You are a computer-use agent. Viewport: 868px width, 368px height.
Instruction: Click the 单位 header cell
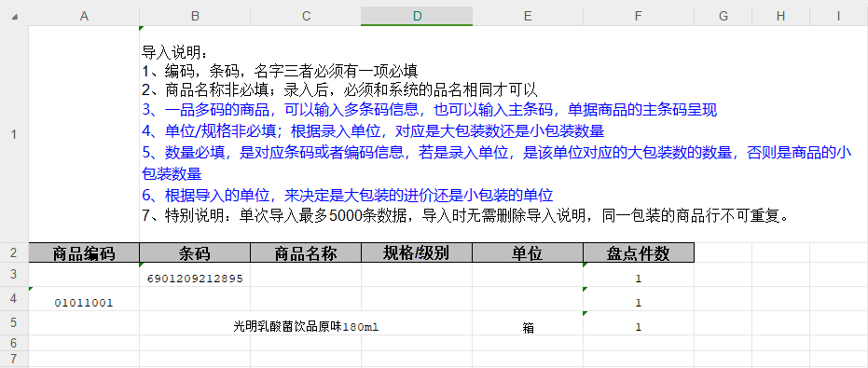(x=528, y=252)
